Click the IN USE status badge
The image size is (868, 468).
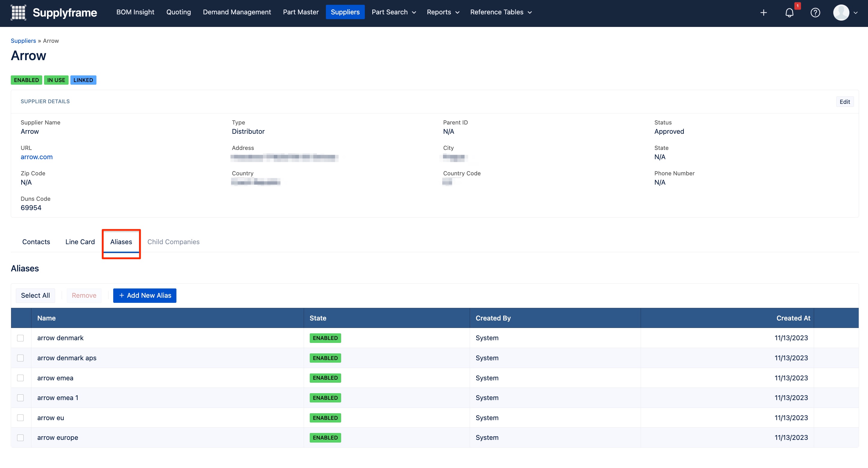tap(56, 80)
